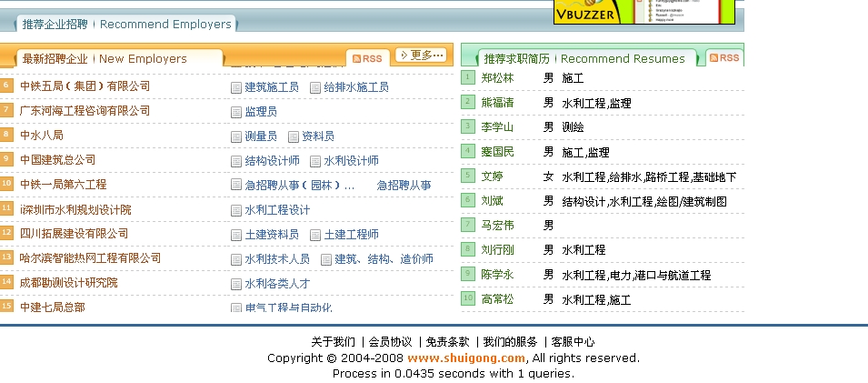Image resolution: width=868 pixels, height=383 pixels.
Task: Open the 给排水施工员 job posting
Action: (356, 87)
